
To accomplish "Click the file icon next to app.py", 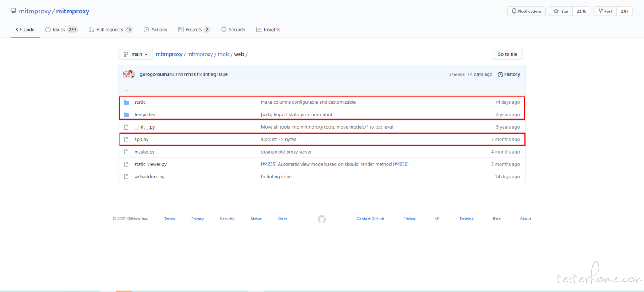I will (126, 140).
